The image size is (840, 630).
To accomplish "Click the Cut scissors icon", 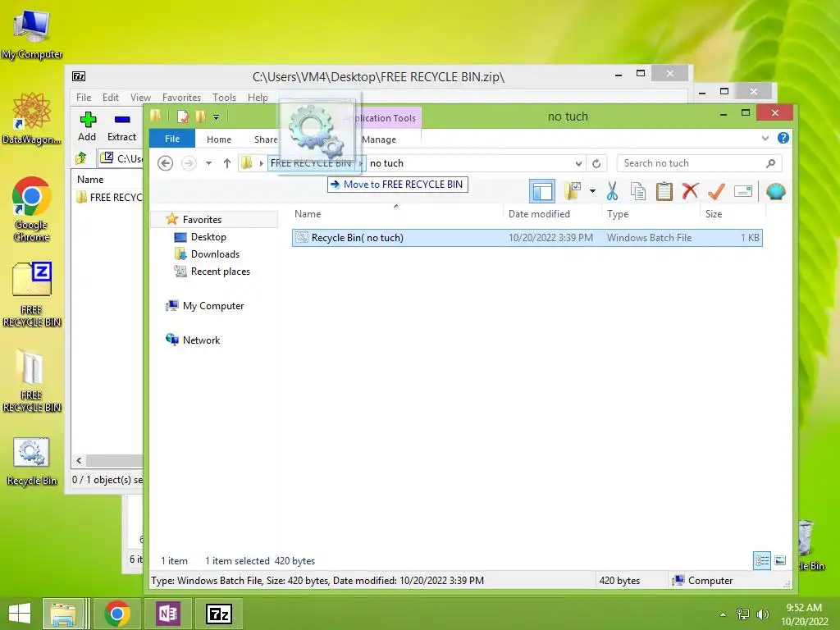I will click(612, 191).
